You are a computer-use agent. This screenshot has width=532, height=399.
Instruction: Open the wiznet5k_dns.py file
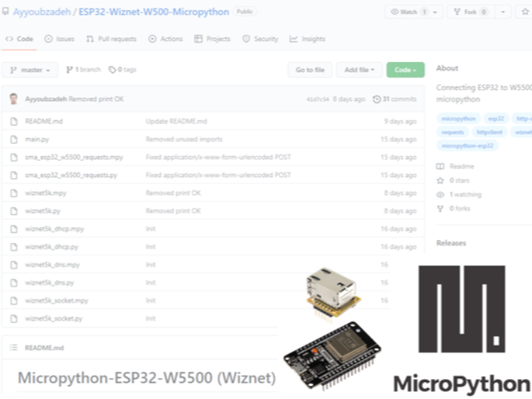[50, 282]
